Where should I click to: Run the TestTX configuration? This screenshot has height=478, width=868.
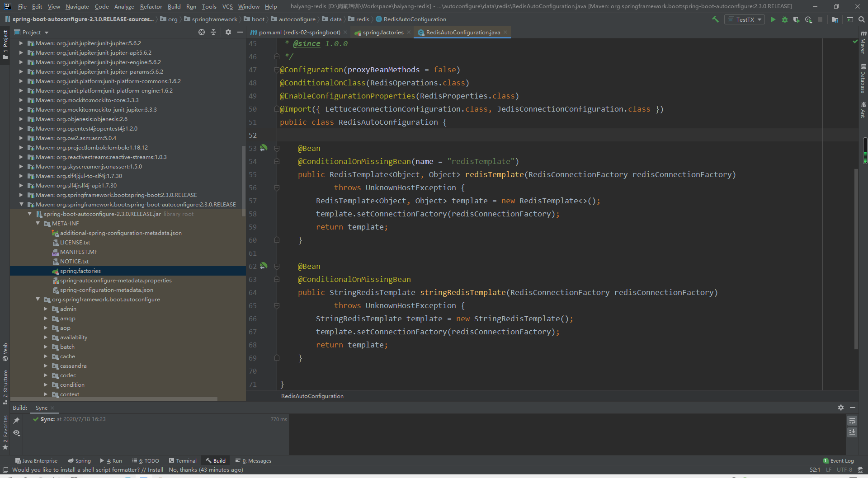(x=773, y=19)
